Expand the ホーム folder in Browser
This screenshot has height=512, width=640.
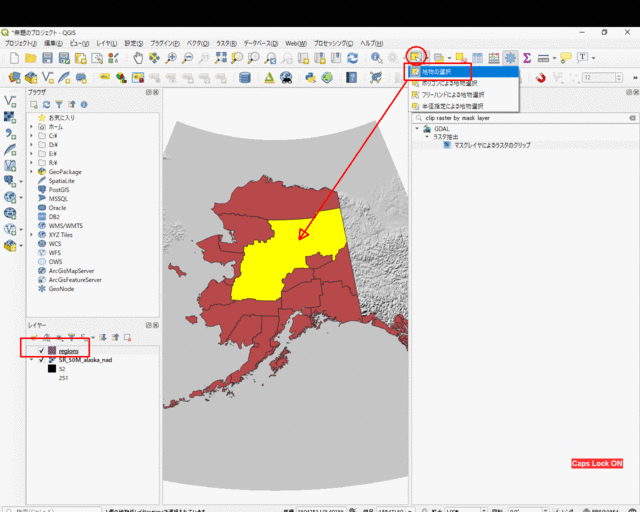[31, 127]
